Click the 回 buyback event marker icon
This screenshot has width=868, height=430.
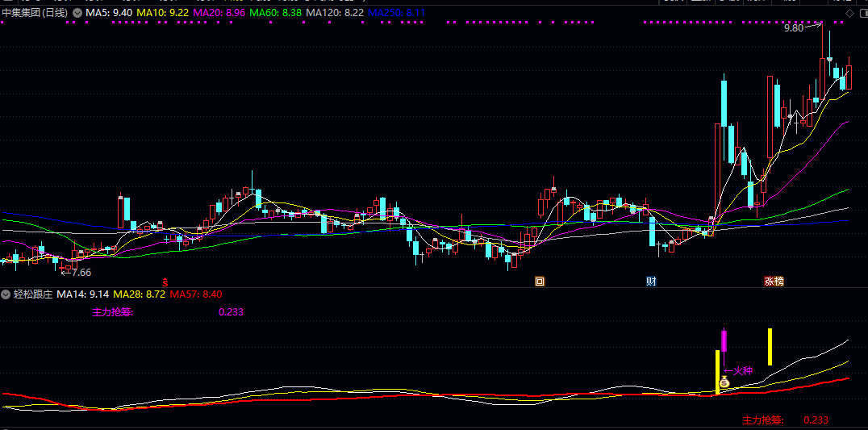tap(540, 282)
